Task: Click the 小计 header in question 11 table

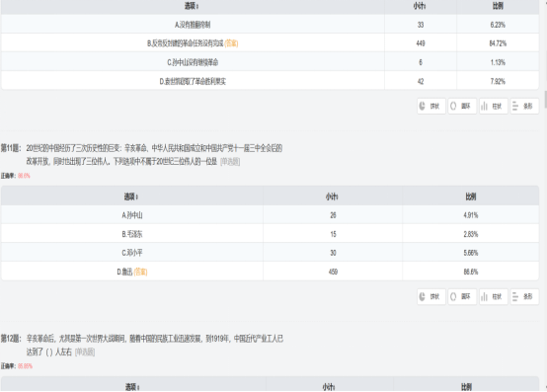Action: pos(332,196)
